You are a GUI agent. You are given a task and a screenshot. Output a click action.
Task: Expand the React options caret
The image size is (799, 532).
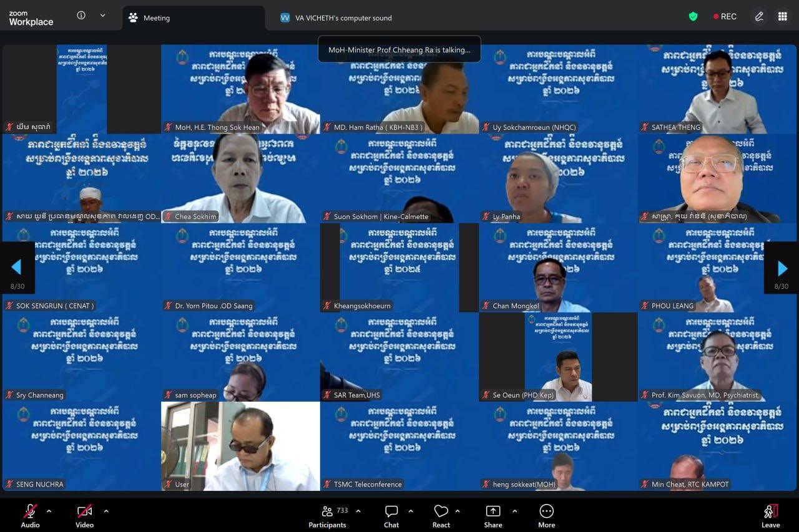(458, 511)
